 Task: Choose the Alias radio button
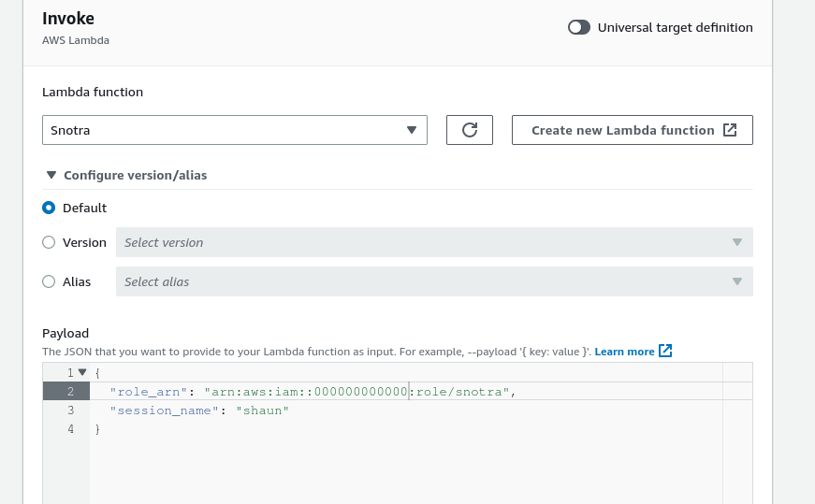point(49,281)
